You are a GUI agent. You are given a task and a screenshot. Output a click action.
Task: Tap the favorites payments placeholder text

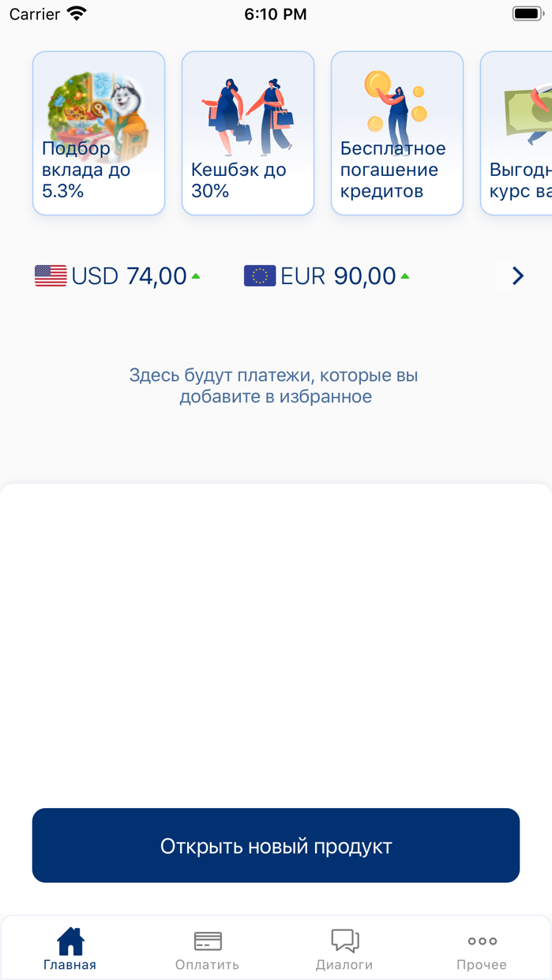pyautogui.click(x=275, y=386)
